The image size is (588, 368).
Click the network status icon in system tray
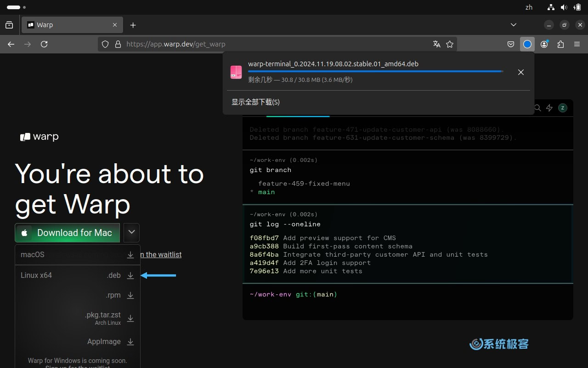point(551,7)
